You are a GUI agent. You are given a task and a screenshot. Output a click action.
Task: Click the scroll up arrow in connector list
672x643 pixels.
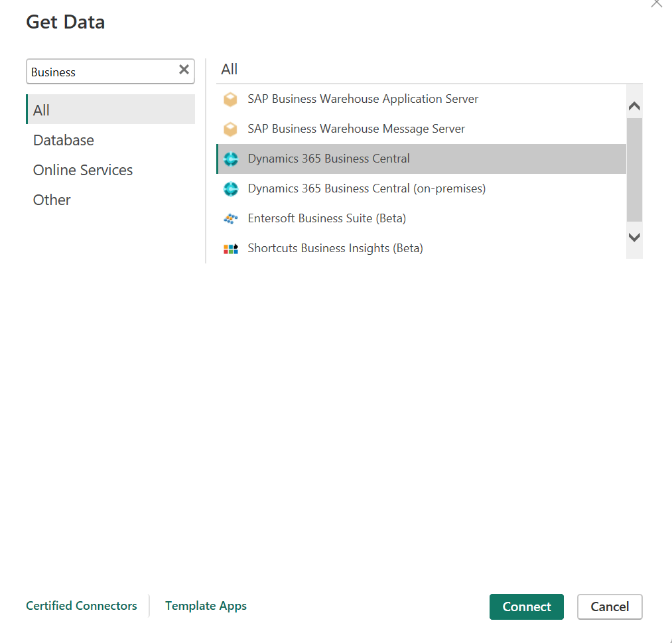[634, 106]
